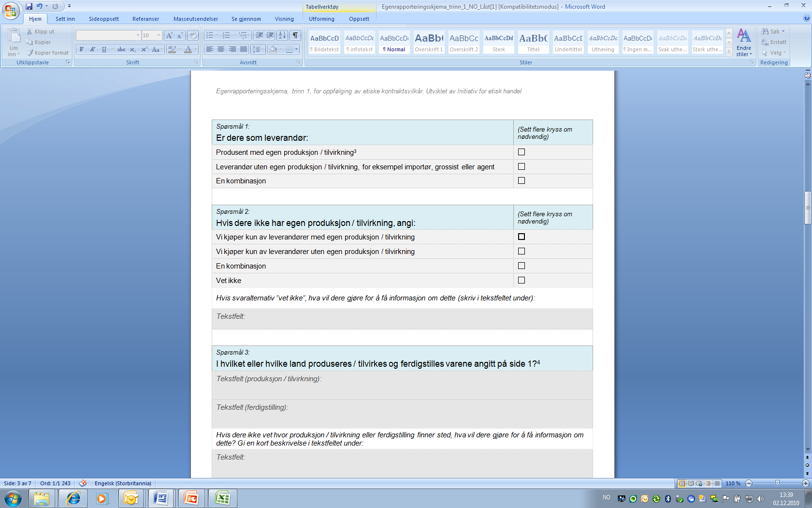The height and width of the screenshot is (508, 812).
Task: Check 'Vi kjøper kun av leverandører med egen produksjon' box
Action: (522, 237)
